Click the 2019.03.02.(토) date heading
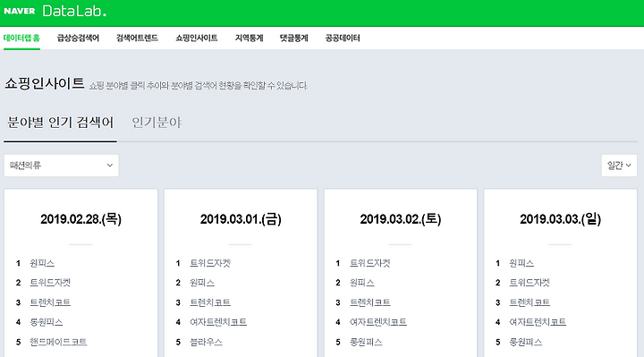 click(401, 219)
